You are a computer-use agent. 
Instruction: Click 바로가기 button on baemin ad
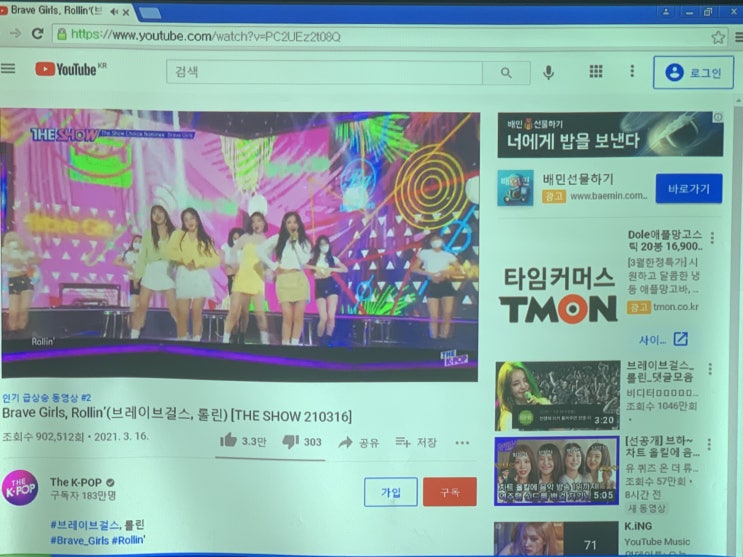click(x=689, y=189)
